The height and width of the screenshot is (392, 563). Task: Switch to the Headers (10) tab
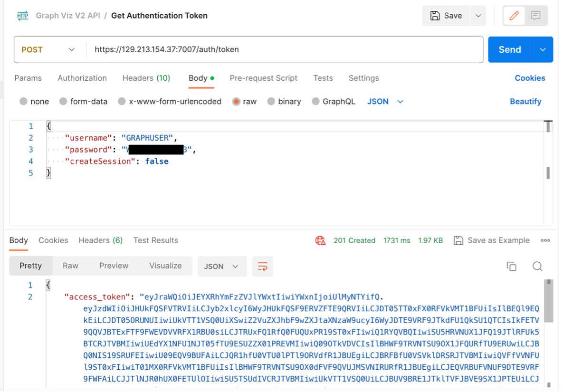(146, 78)
